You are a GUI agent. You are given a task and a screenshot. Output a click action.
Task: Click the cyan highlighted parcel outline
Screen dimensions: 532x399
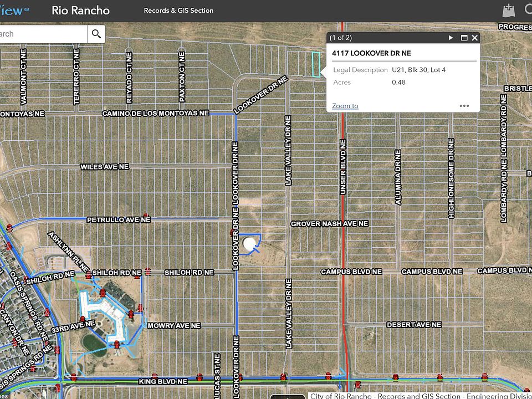[x=316, y=64]
